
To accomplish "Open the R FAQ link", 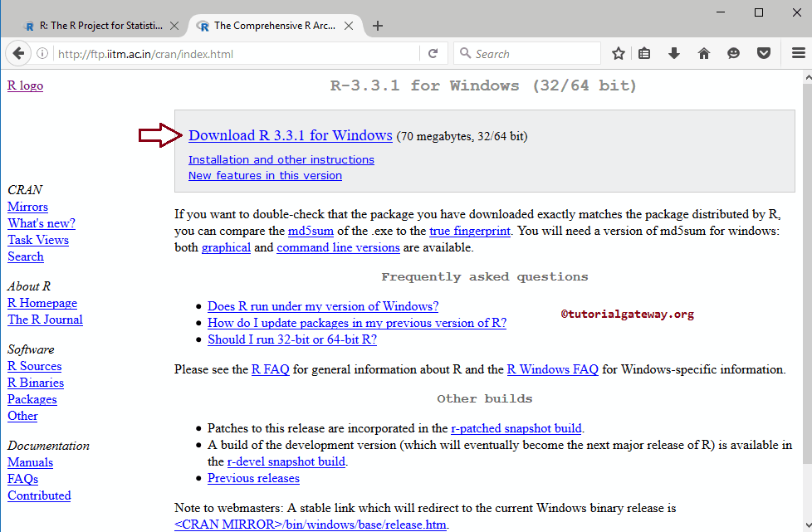I will pos(271,369).
